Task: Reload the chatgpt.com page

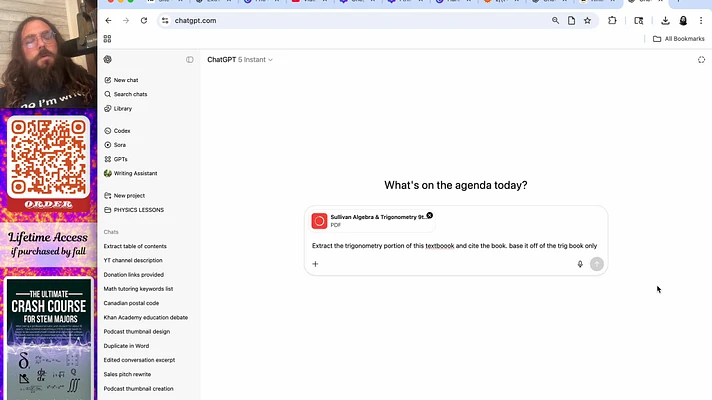Action: 144,20
